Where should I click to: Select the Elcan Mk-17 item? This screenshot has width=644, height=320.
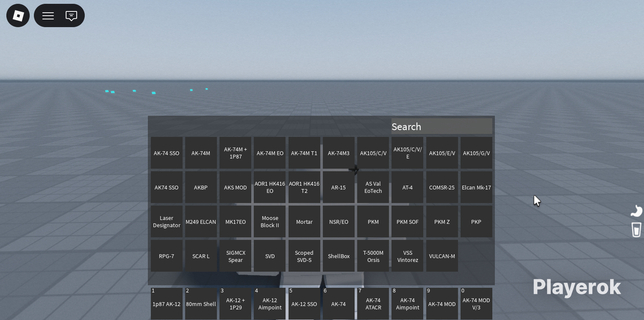(x=476, y=187)
